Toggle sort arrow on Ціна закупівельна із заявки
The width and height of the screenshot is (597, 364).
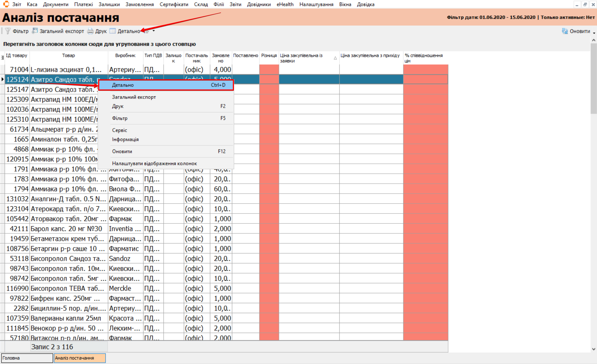coord(335,58)
